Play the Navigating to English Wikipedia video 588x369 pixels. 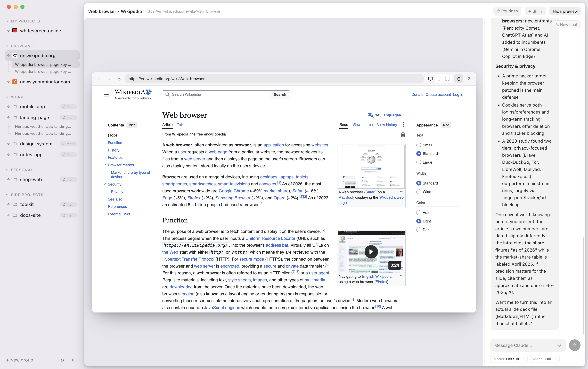pyautogui.click(x=371, y=252)
